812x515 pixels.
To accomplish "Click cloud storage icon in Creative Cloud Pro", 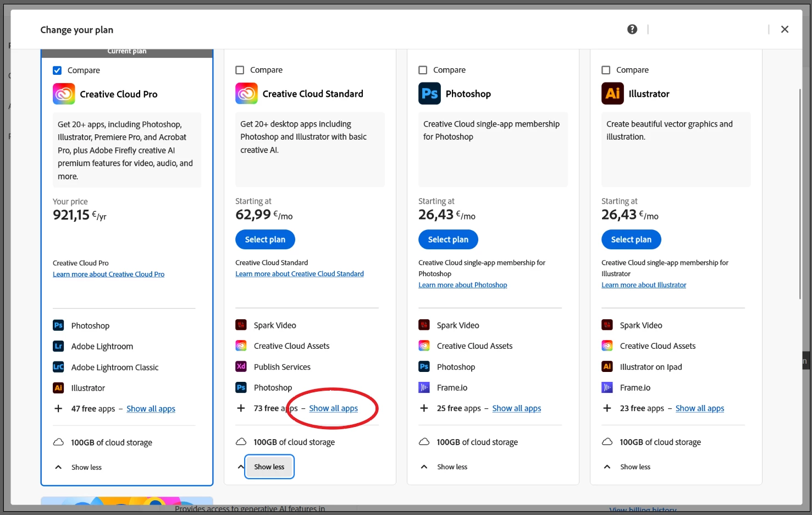I will pos(58,442).
